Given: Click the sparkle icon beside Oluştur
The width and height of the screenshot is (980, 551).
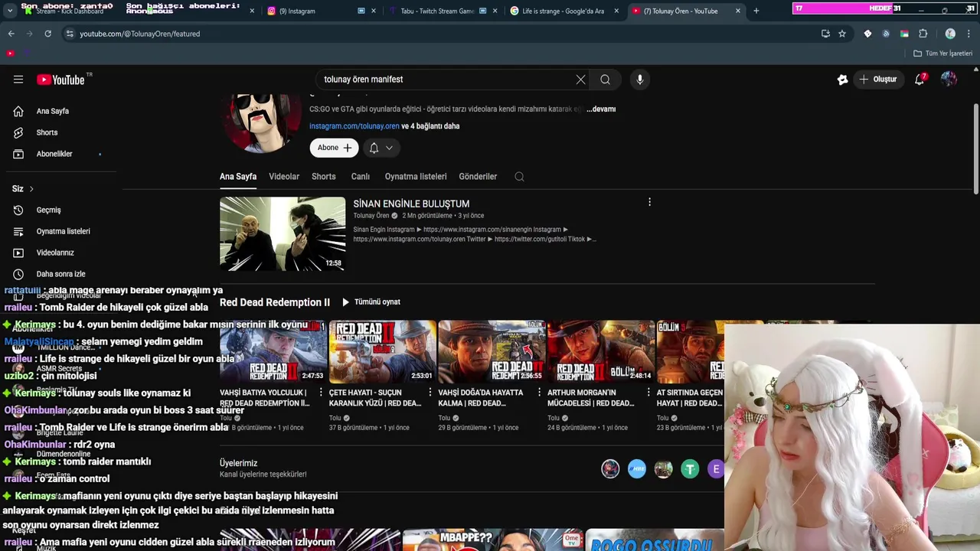Looking at the screenshot, I should click(x=842, y=80).
